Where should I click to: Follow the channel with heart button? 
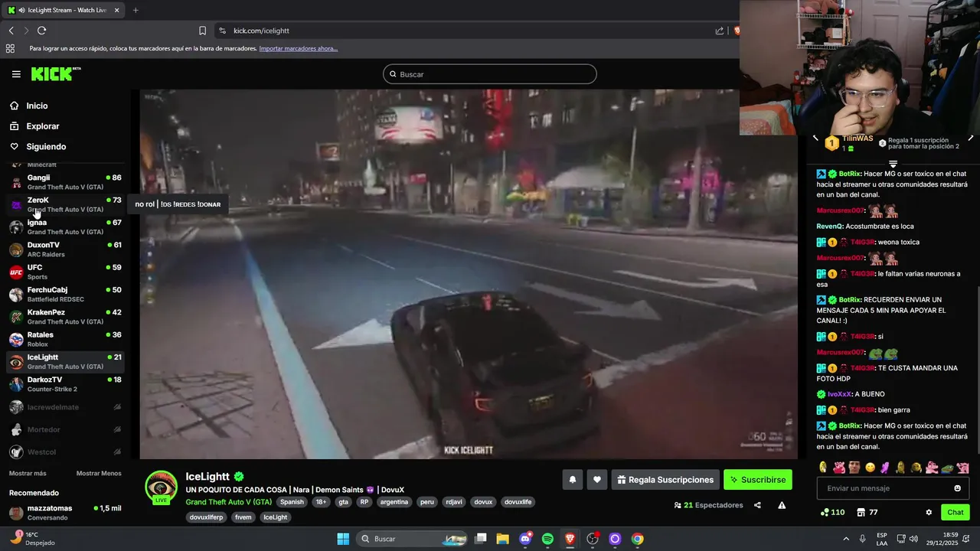(597, 480)
